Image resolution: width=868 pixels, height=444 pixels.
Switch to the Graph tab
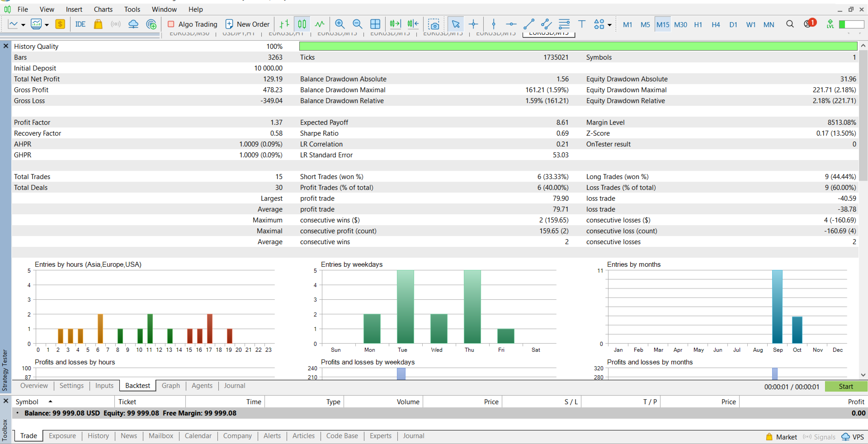170,386
